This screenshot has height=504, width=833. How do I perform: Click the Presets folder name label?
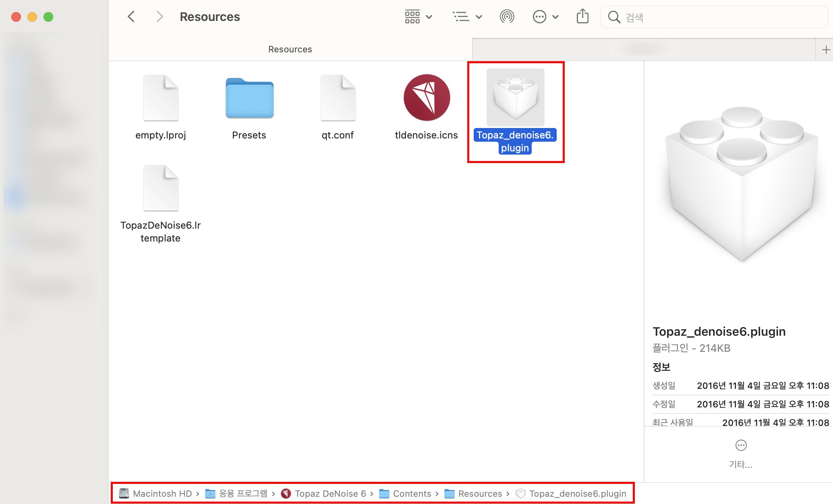pos(249,135)
